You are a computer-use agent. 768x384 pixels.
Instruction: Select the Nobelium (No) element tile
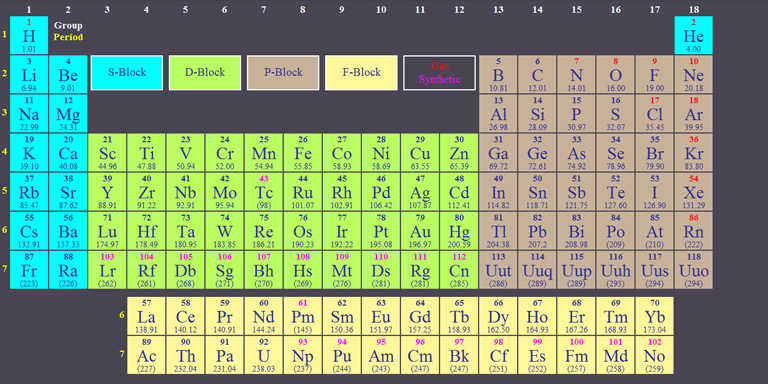click(654, 355)
